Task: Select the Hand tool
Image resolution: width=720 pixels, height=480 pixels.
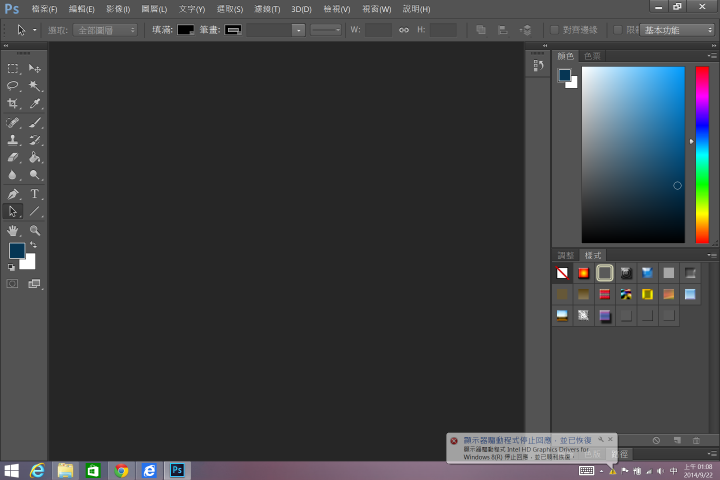Action: (x=13, y=230)
